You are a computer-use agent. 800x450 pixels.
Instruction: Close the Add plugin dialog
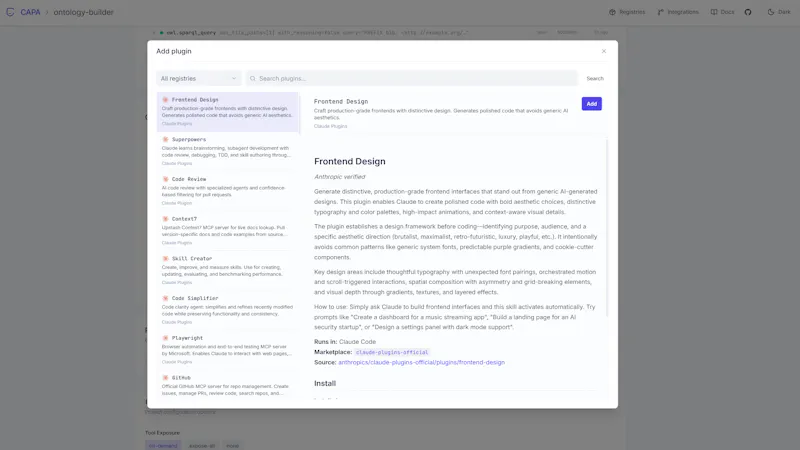pyautogui.click(x=604, y=51)
